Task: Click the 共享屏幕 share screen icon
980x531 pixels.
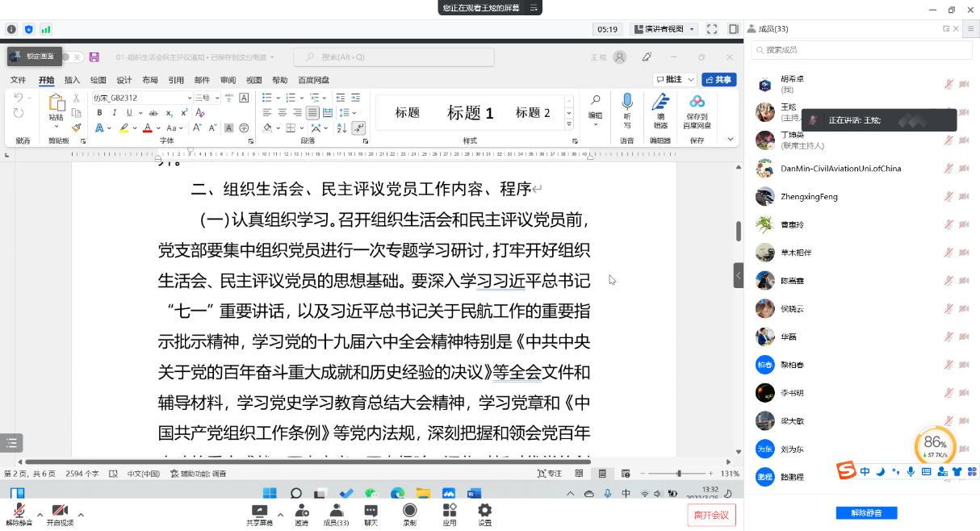Action: coord(259,511)
